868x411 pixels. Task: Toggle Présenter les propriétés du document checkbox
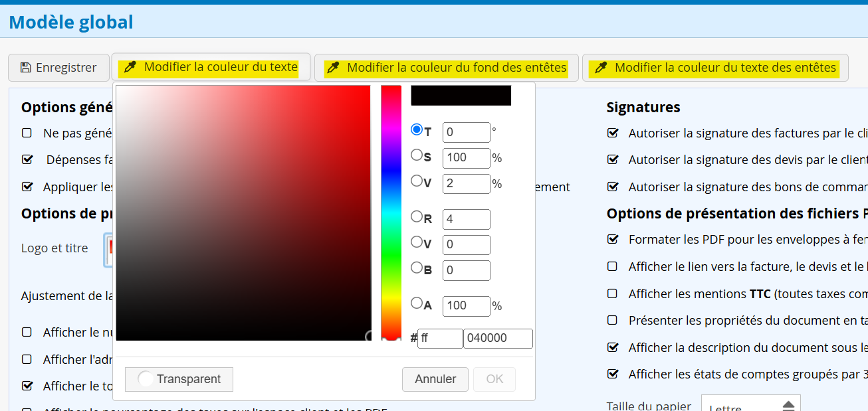point(613,320)
